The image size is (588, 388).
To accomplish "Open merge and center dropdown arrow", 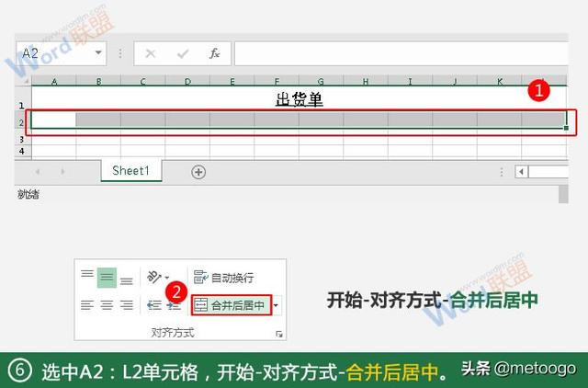I will click(x=276, y=305).
